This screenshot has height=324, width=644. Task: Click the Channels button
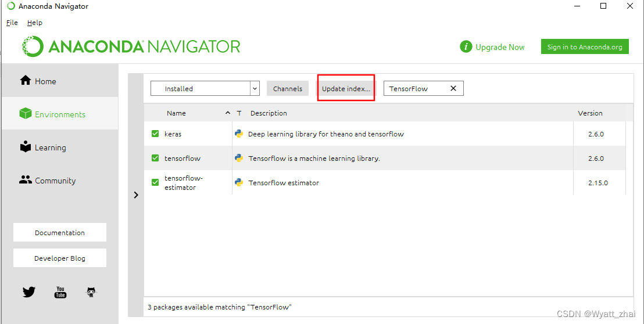288,88
